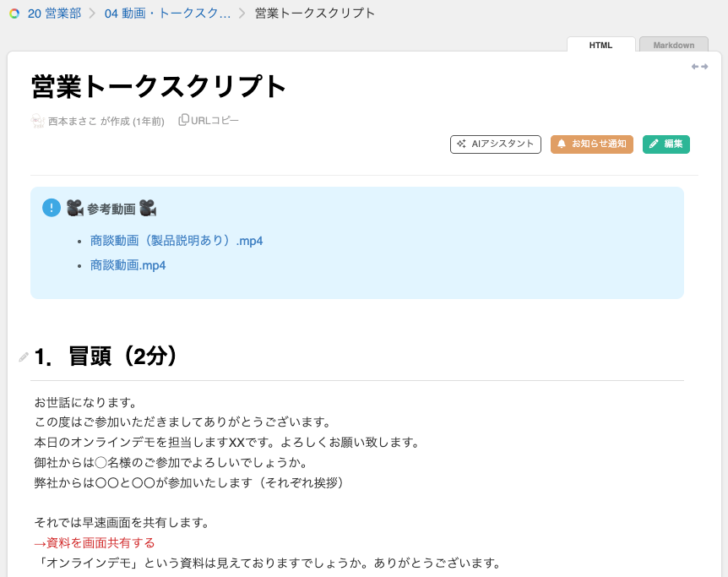Open 商談動画（製品説明あり）.mp4 link
The width and height of the screenshot is (728, 577).
point(177,241)
